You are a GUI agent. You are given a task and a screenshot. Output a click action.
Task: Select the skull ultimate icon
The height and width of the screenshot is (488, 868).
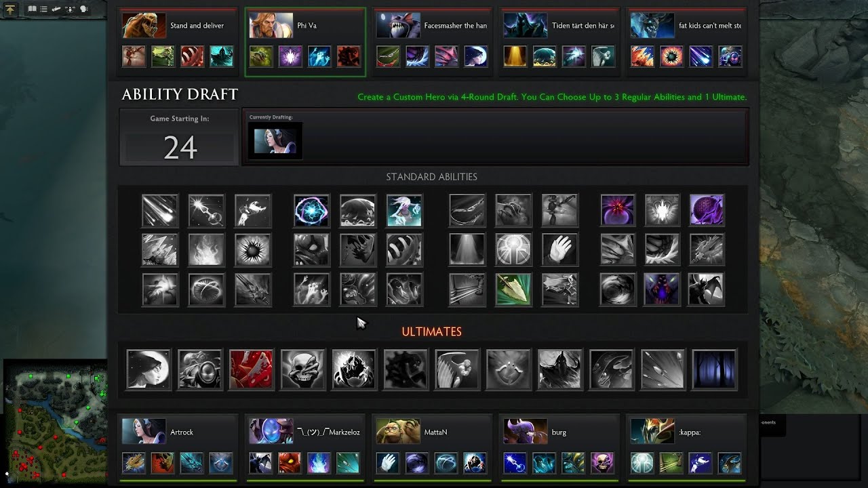(302, 369)
